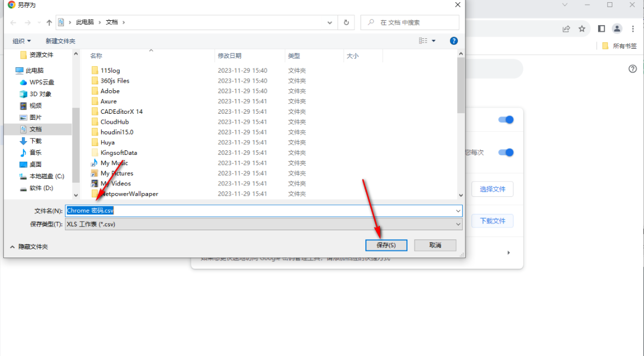The image size is (644, 356).
Task: Open Chrome three-dot menu
Action: click(x=633, y=28)
